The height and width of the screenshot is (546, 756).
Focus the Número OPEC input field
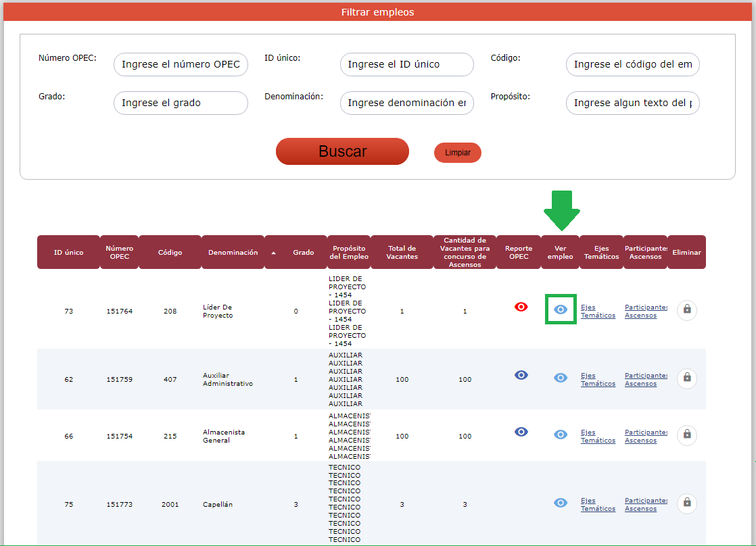pyautogui.click(x=181, y=65)
